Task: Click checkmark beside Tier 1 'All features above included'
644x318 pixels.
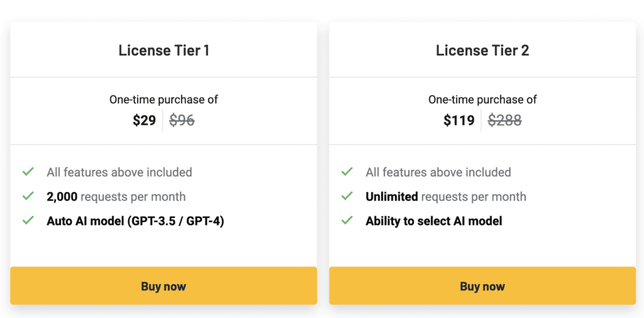Action: (28, 172)
